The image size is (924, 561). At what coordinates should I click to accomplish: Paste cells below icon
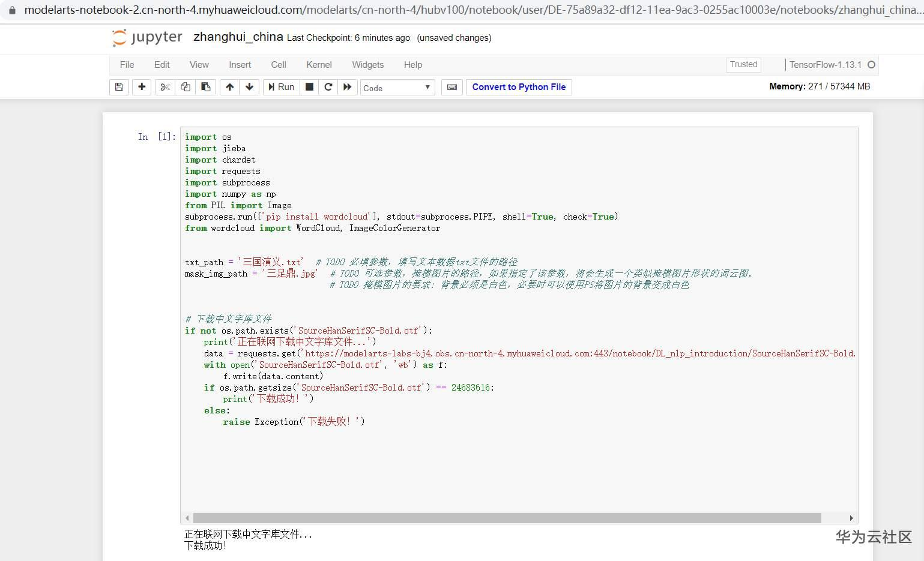coord(206,87)
